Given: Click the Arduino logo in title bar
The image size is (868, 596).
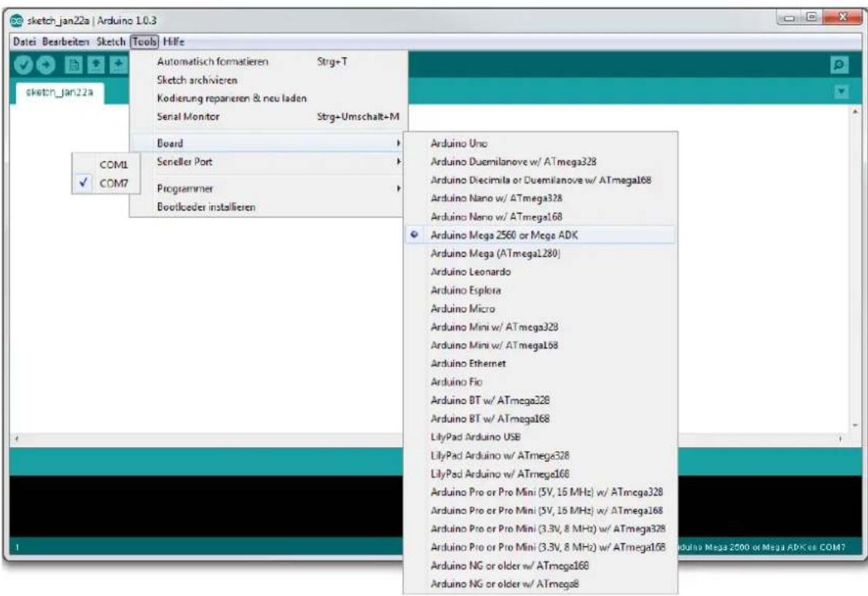Looking at the screenshot, I should point(17,21).
